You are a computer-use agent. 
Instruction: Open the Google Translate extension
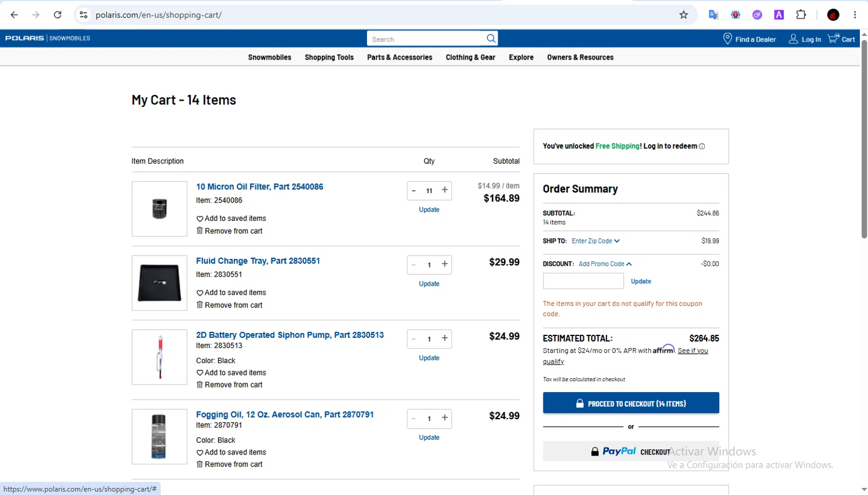[713, 15]
